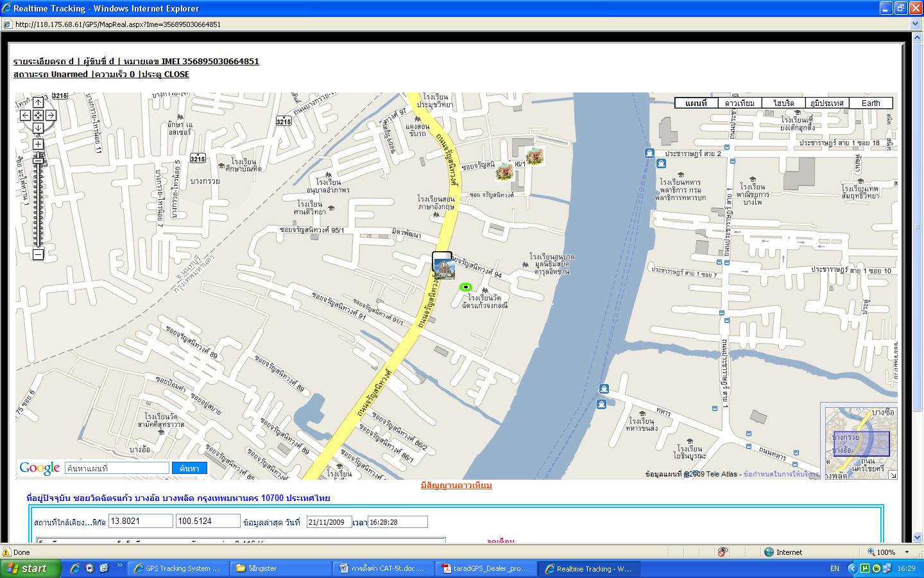Switch to the วิธีrigister folder taskbar window
This screenshot has width=924, height=578.
click(x=280, y=568)
